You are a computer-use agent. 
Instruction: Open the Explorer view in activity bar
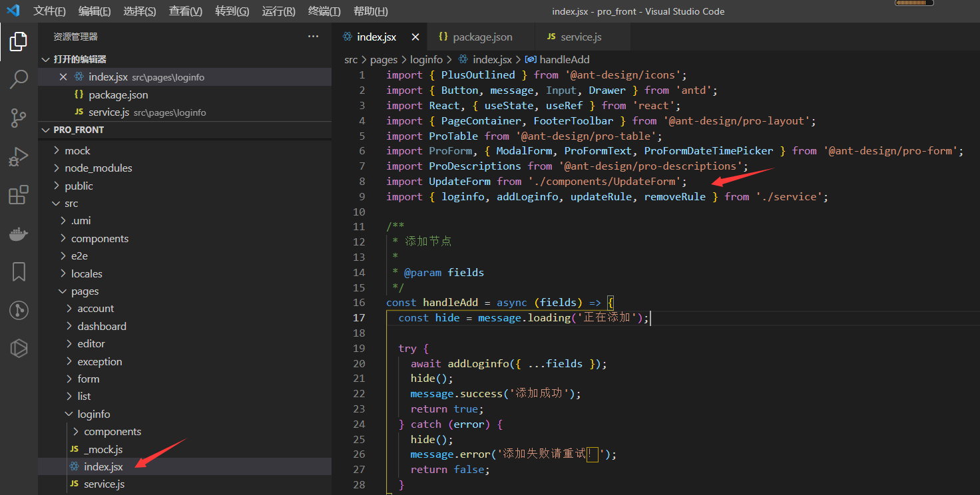19,42
